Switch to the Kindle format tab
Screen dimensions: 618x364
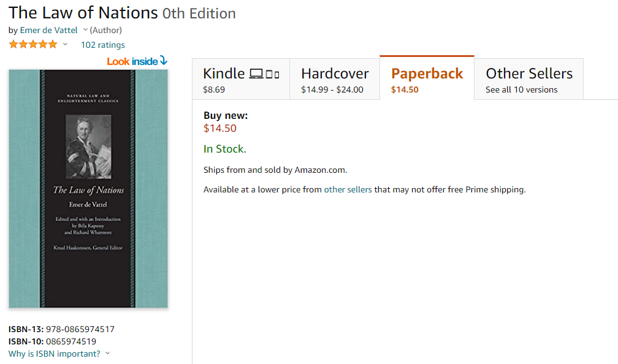coord(240,80)
